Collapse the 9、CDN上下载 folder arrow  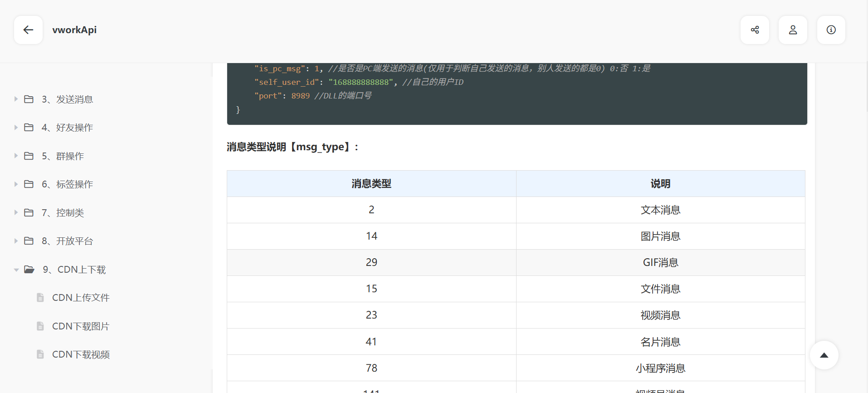click(x=16, y=270)
